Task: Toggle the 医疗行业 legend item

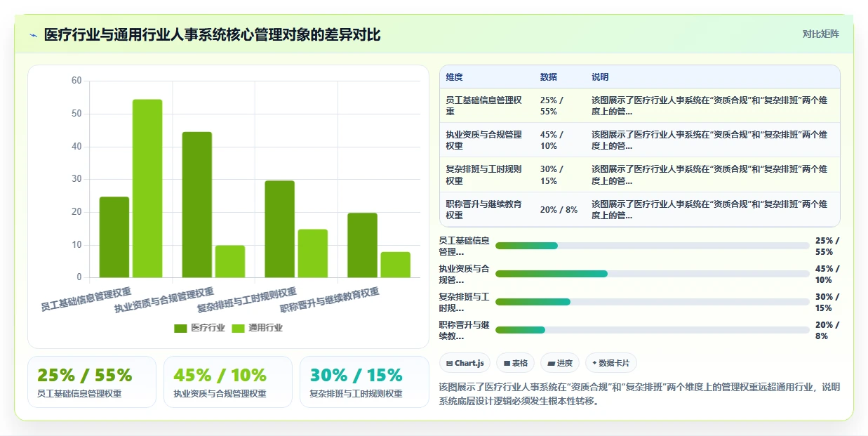Action: (199, 328)
